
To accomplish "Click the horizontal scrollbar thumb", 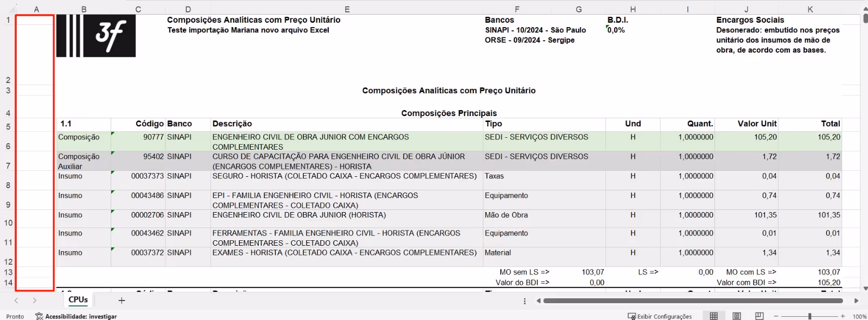I will tap(693, 300).
